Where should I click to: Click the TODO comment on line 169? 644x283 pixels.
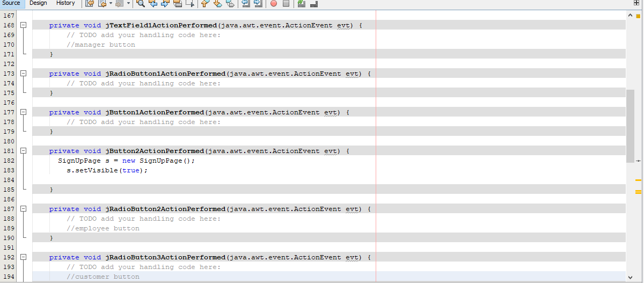(x=144, y=35)
